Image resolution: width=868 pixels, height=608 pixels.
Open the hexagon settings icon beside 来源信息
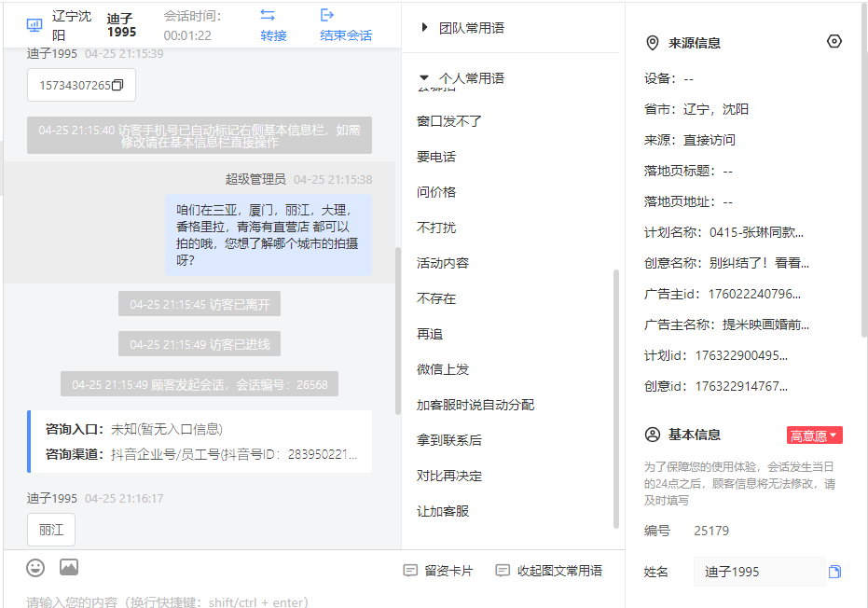(834, 42)
